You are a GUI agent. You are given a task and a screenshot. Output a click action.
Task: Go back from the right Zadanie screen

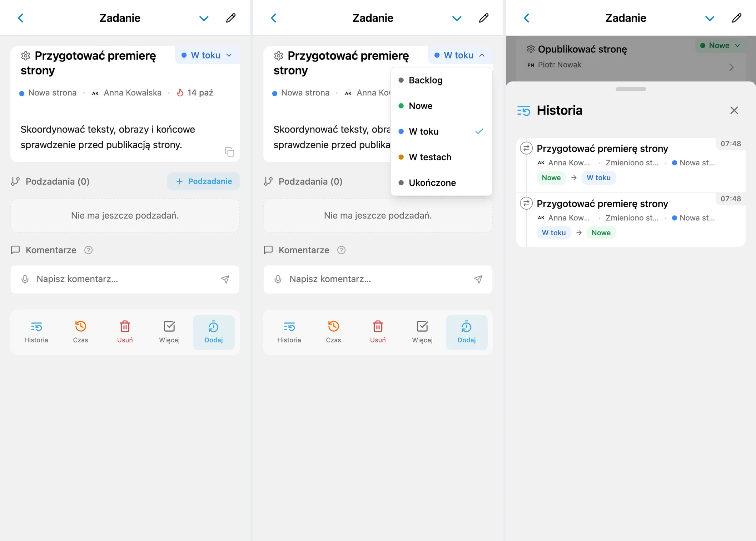[x=527, y=18]
